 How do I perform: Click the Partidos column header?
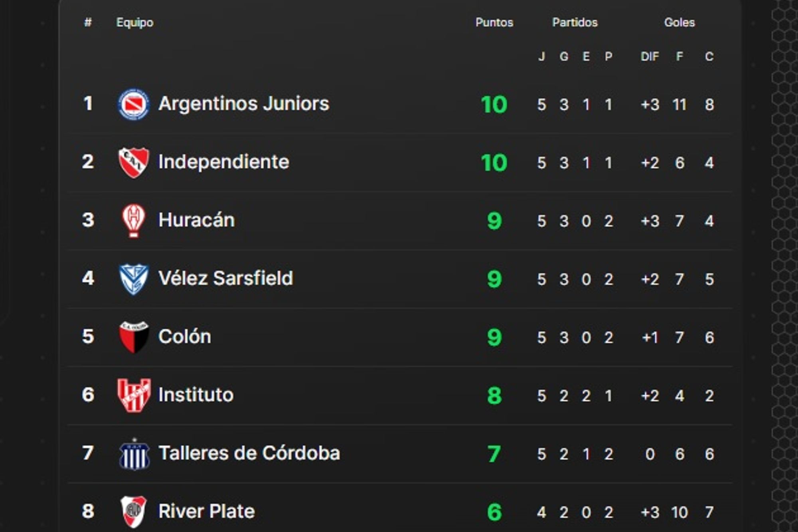coord(575,22)
